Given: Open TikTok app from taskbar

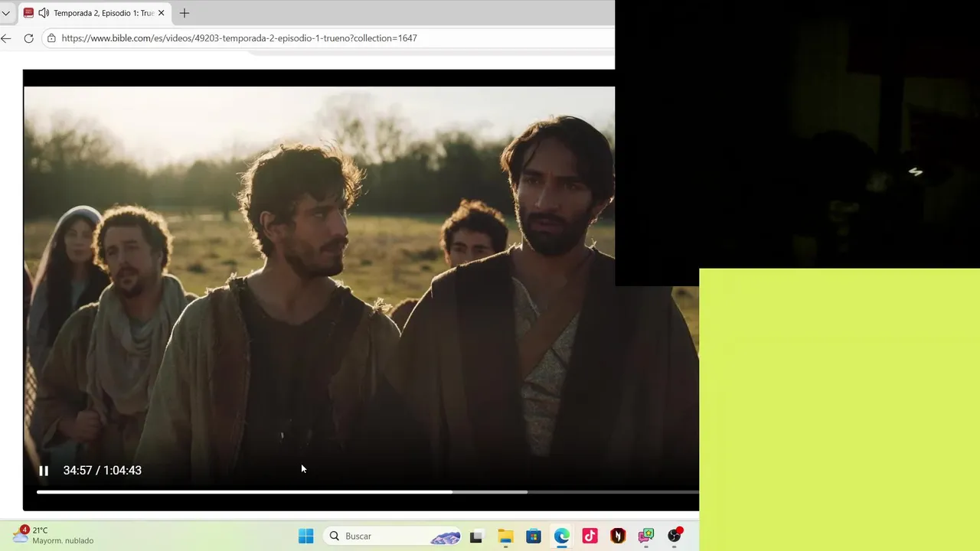Looking at the screenshot, I should [x=590, y=536].
